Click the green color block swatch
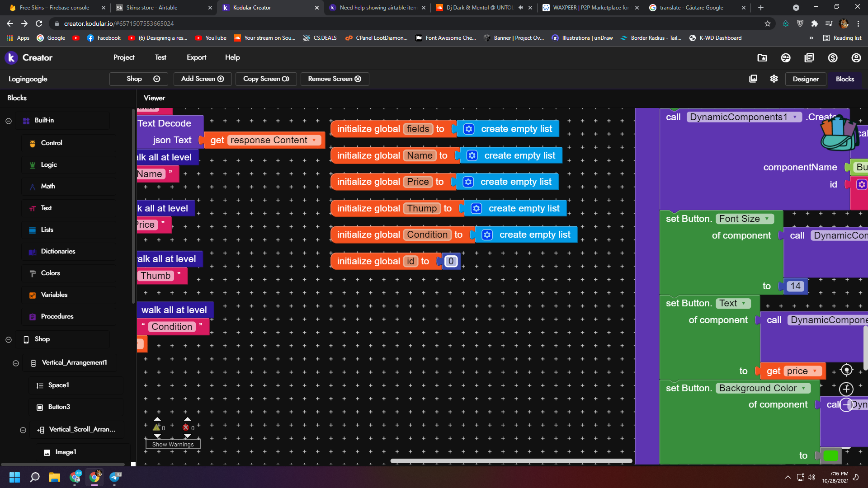The width and height of the screenshot is (868, 488). click(x=830, y=455)
